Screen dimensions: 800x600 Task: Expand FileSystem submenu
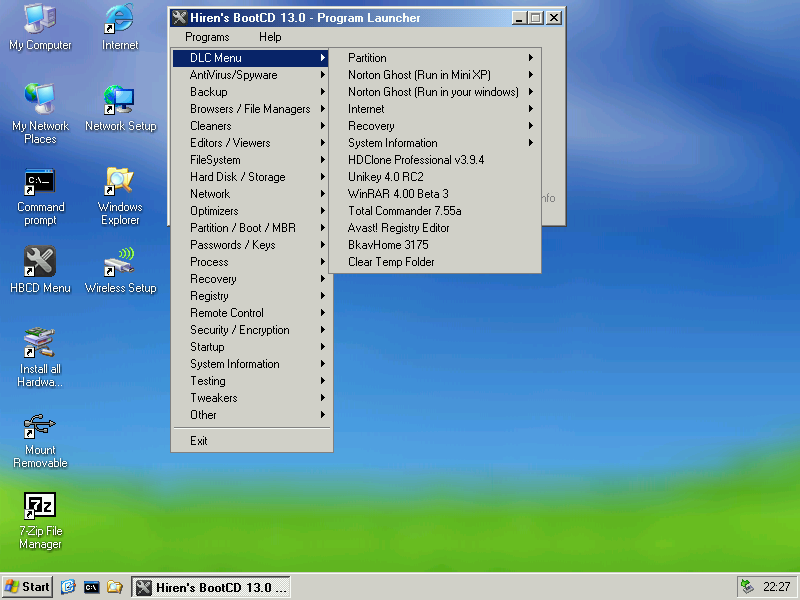251,160
